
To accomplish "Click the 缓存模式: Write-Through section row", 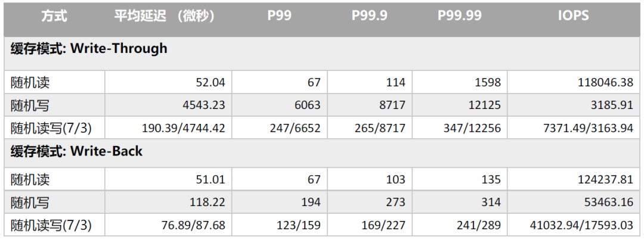I will pos(321,54).
